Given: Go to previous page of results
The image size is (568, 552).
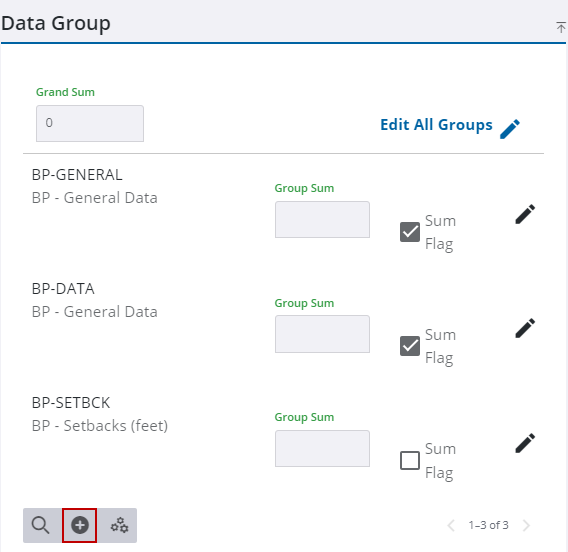Looking at the screenshot, I should (x=451, y=525).
